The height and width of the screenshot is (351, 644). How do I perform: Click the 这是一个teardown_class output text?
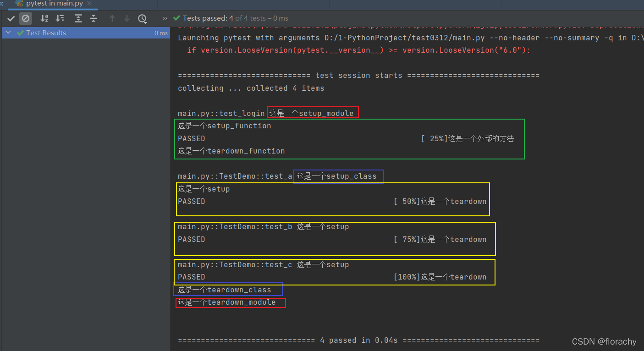[225, 290]
